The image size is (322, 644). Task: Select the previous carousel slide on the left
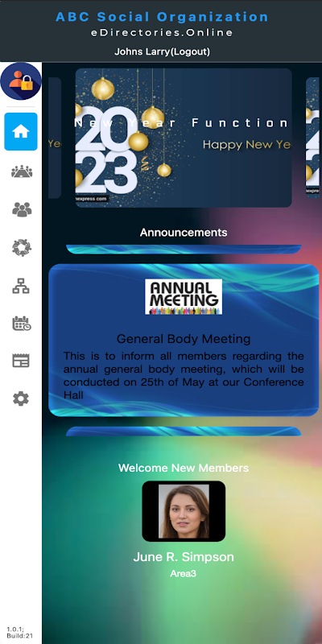tap(55, 138)
